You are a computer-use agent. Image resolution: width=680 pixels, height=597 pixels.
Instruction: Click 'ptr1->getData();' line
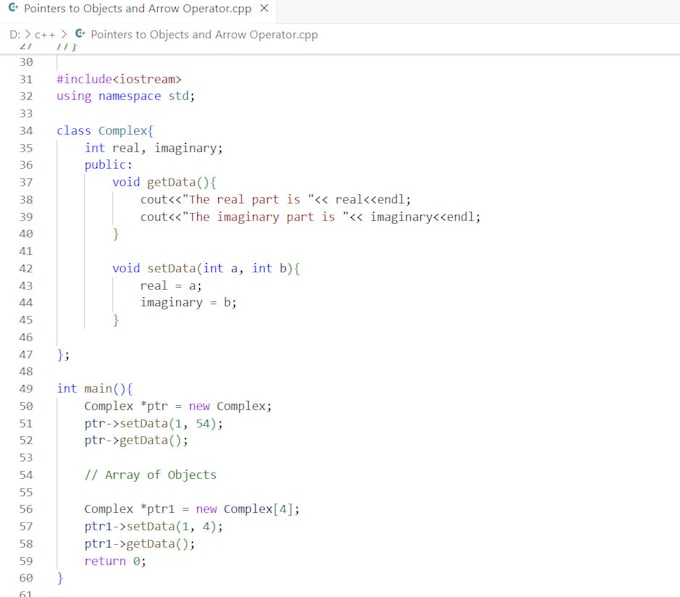pos(140,544)
